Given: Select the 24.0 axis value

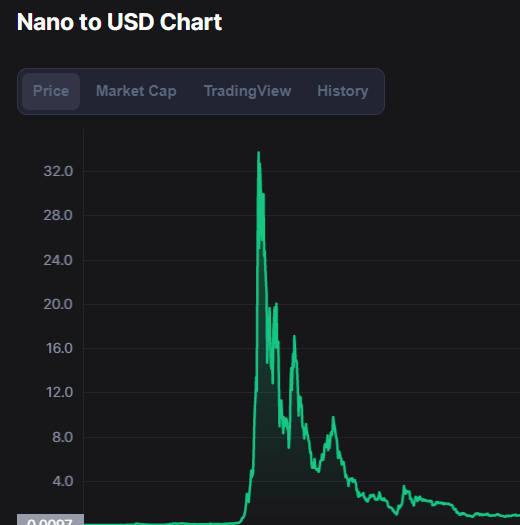Looking at the screenshot, I should [x=58, y=260].
